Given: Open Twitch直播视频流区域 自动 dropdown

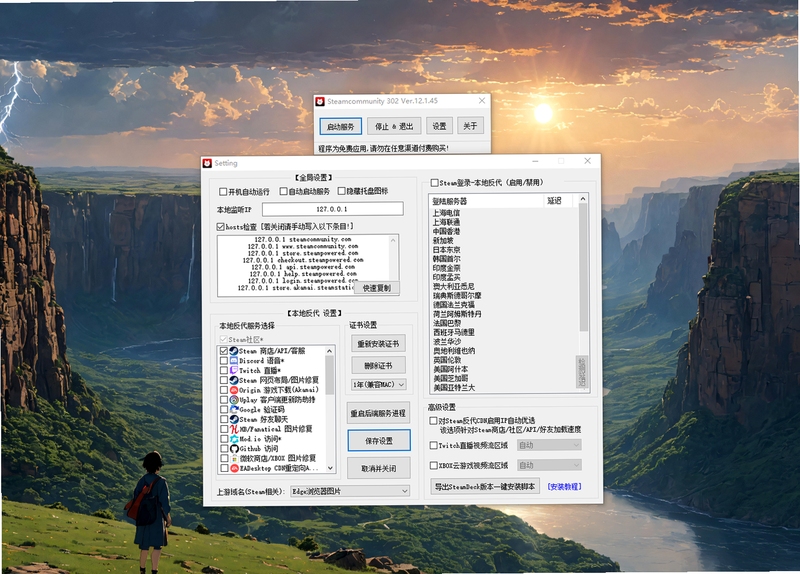Looking at the screenshot, I should [x=549, y=445].
